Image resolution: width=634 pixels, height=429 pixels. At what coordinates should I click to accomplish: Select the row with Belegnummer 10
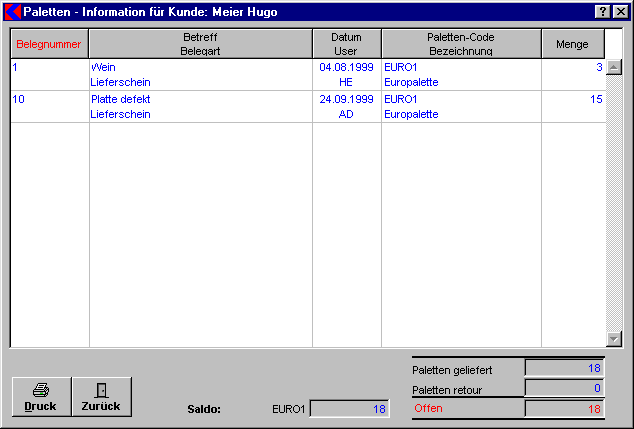pyautogui.click(x=49, y=107)
